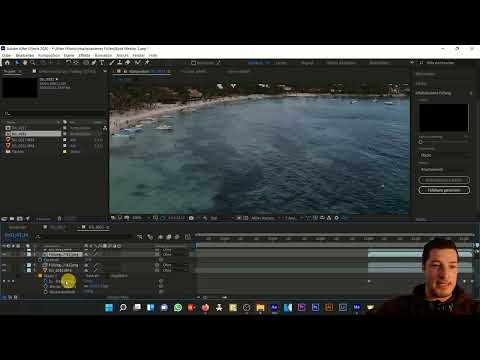Click the timeline time ruler
The height and width of the screenshot is (360, 480).
tap(334, 239)
